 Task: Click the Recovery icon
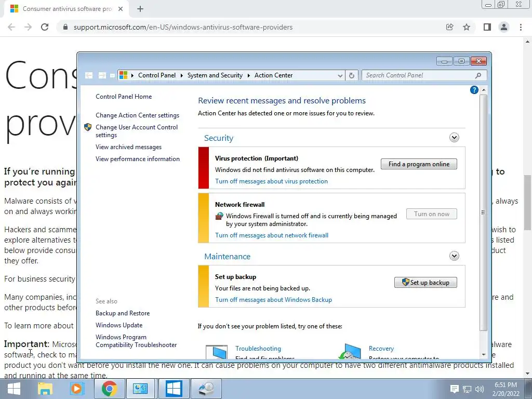pos(350,352)
